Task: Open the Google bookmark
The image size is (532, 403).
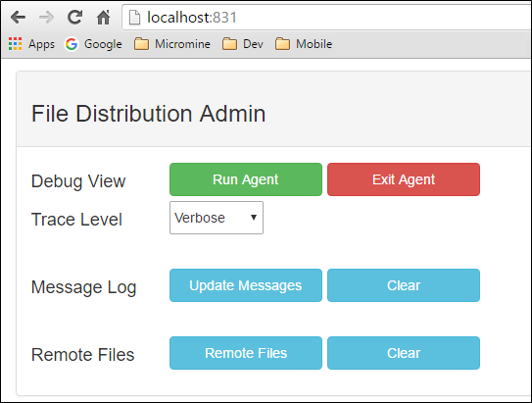Action: [93, 44]
